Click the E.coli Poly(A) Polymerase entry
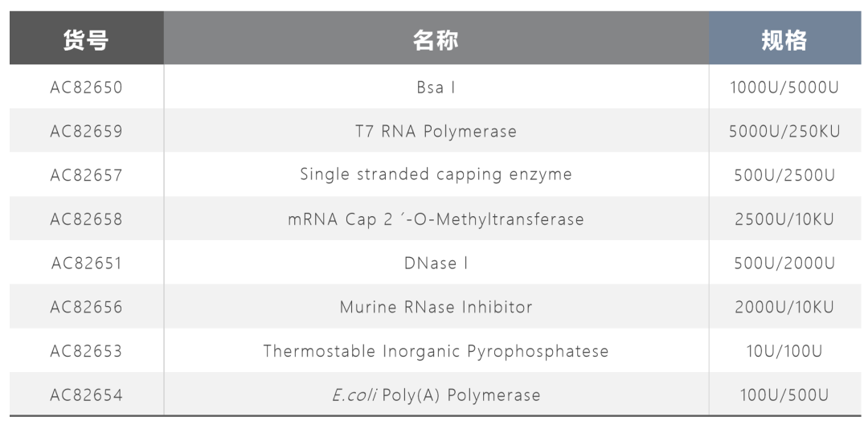 coord(436,394)
